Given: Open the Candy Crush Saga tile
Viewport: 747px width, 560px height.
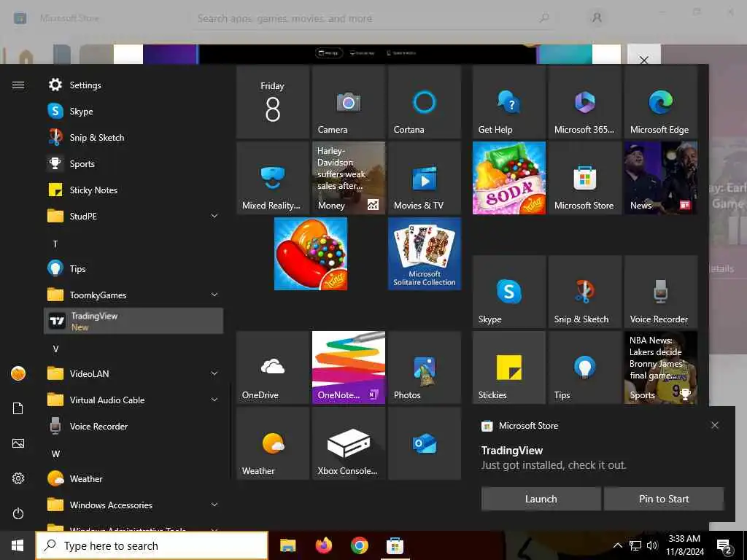Looking at the screenshot, I should point(311,253).
